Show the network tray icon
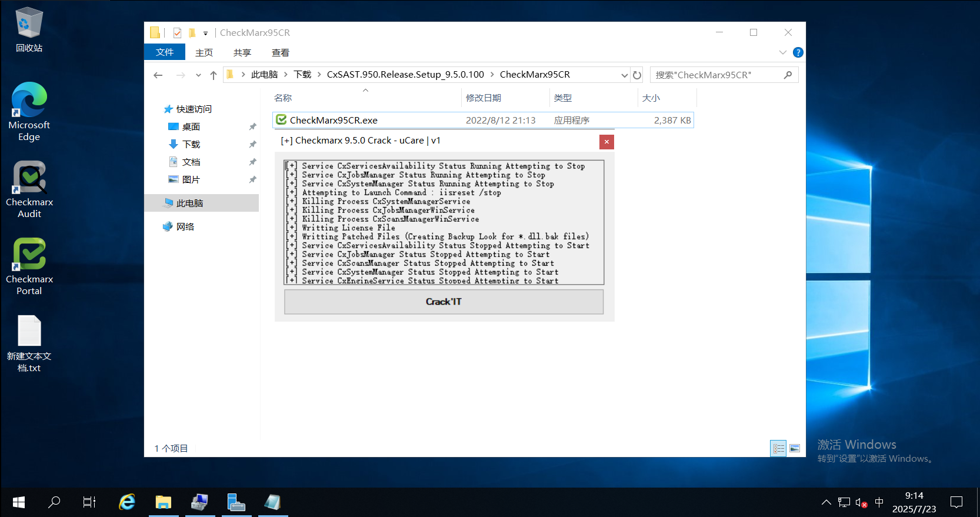 844,502
